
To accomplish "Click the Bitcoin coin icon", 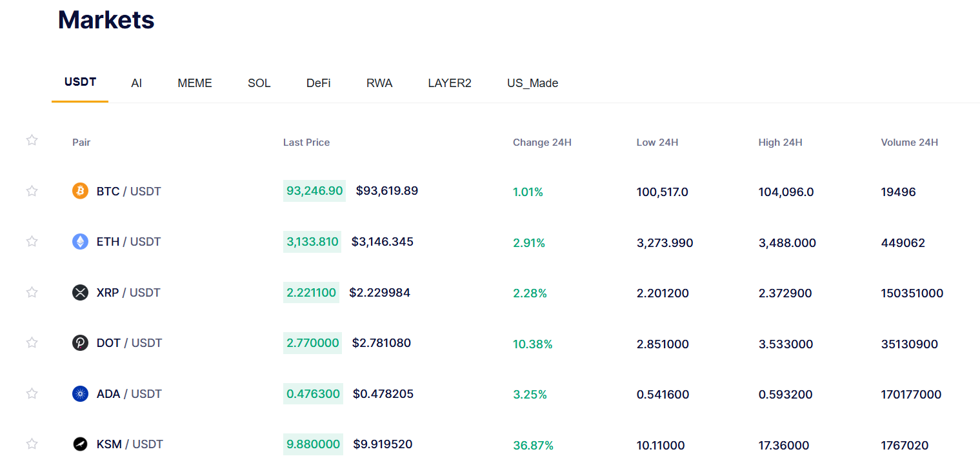I will point(80,191).
